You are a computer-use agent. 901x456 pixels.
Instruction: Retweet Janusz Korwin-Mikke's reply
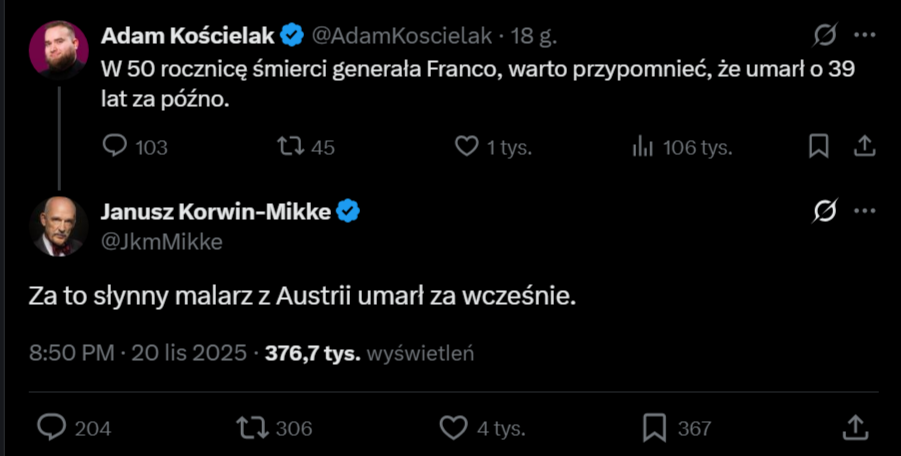[x=251, y=428]
